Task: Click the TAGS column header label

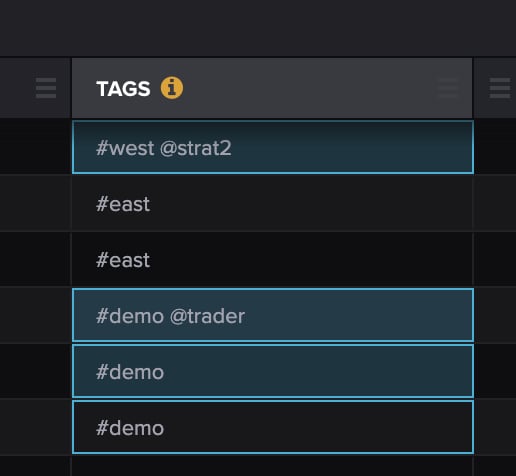Action: click(x=123, y=89)
